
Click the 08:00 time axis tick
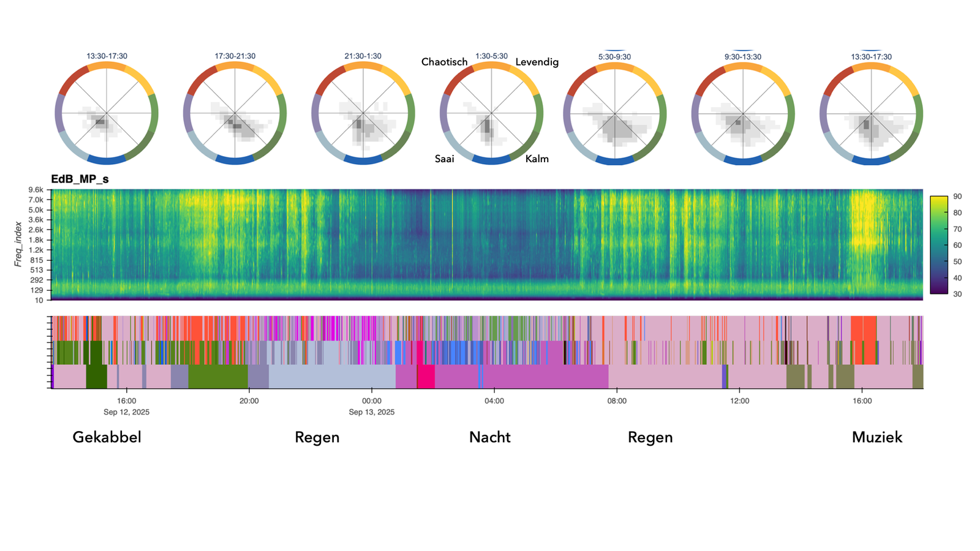coord(617,401)
